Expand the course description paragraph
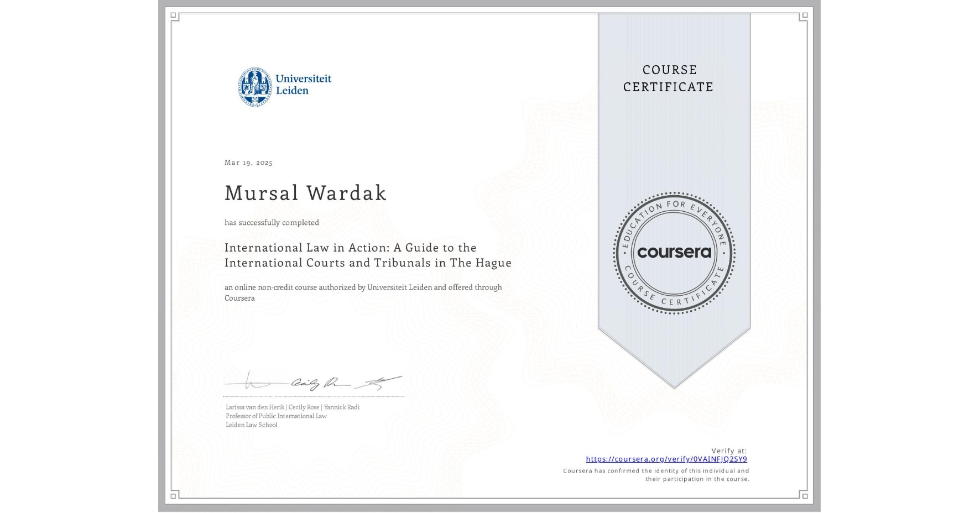Screen dimensions: 980x513 363,292
